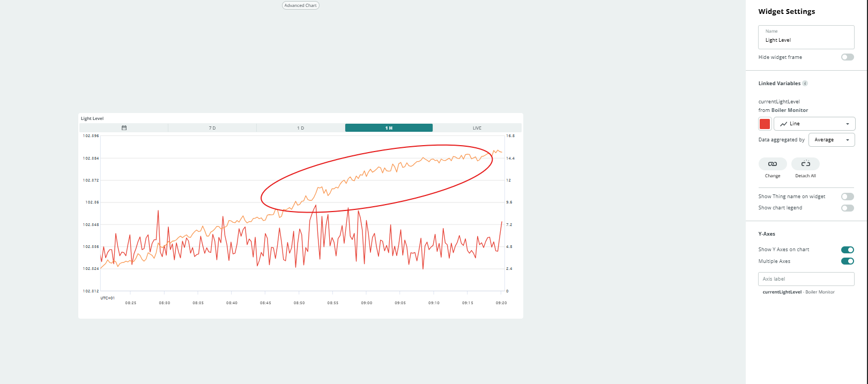Click the line chart type icon
This screenshot has width=868, height=384.
(x=784, y=124)
